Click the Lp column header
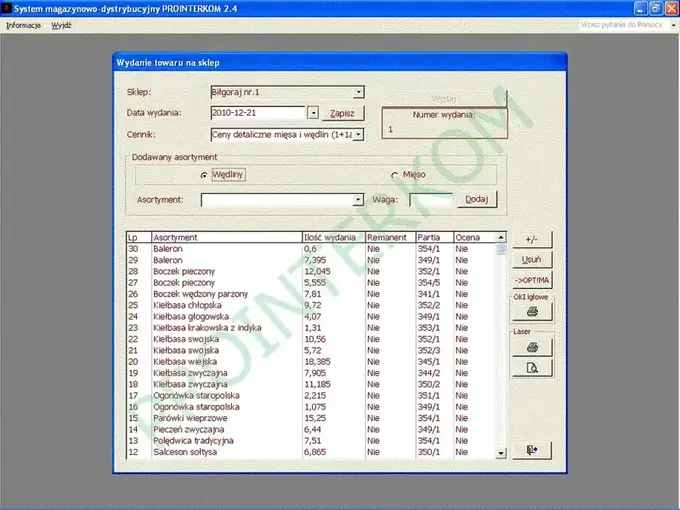The height and width of the screenshot is (510, 680). (139, 237)
